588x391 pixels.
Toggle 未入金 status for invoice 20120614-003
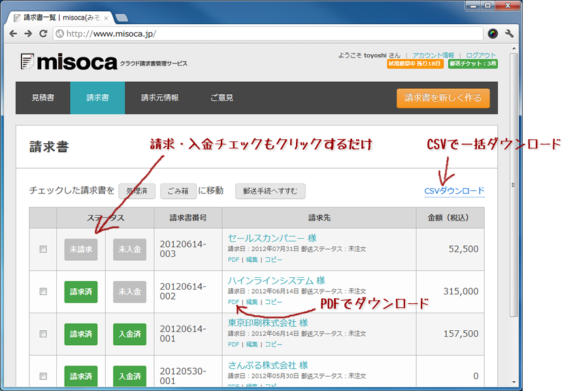point(130,250)
